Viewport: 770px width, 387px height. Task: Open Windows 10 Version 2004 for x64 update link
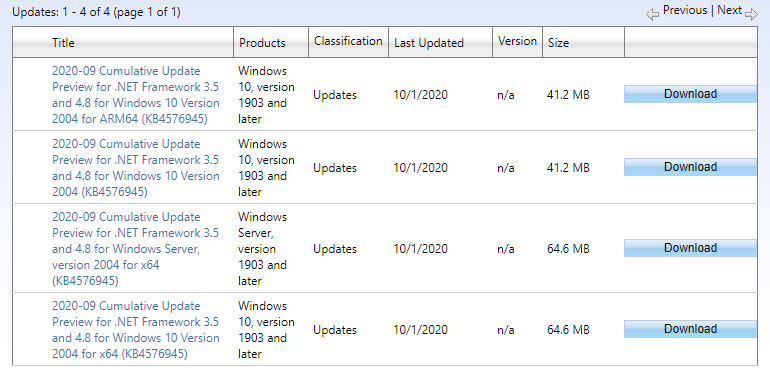point(136,330)
